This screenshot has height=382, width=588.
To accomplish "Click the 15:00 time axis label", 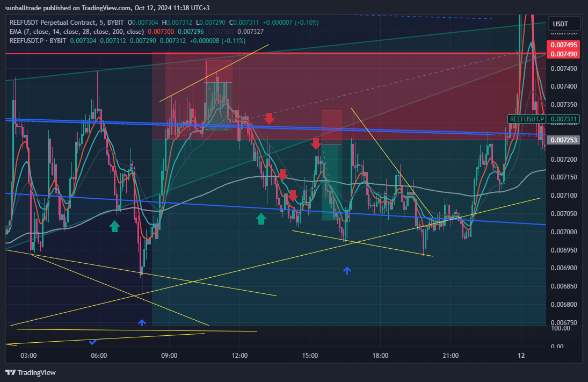I will 310,355.
